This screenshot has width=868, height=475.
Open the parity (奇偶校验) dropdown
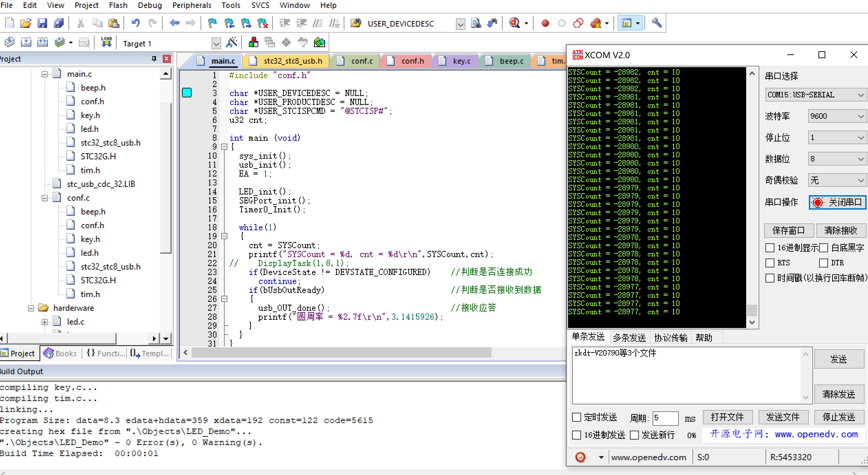click(837, 180)
